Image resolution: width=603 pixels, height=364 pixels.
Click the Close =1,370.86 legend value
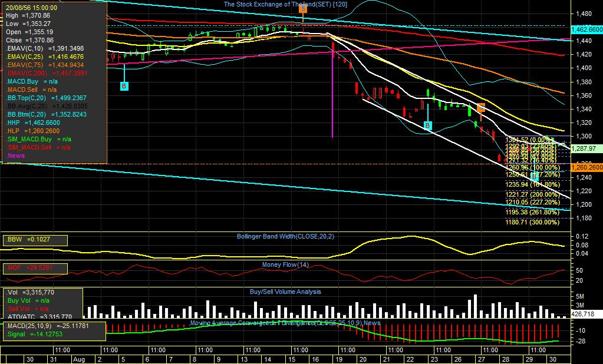point(30,40)
